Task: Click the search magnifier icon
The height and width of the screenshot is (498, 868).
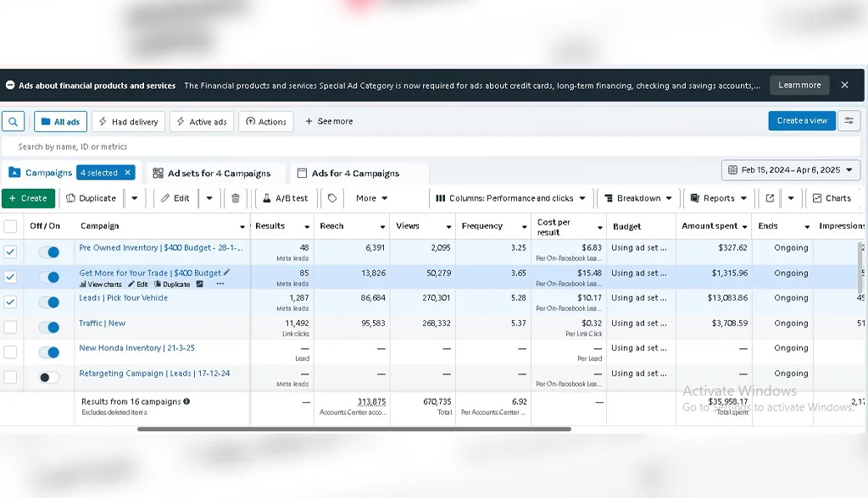Action: [13, 122]
